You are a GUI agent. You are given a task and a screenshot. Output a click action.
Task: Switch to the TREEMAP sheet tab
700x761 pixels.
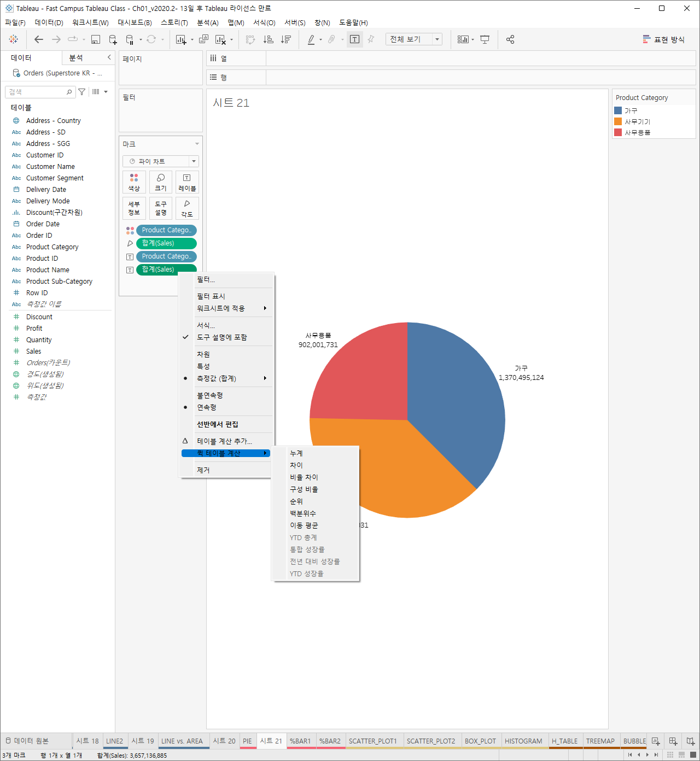(x=600, y=741)
